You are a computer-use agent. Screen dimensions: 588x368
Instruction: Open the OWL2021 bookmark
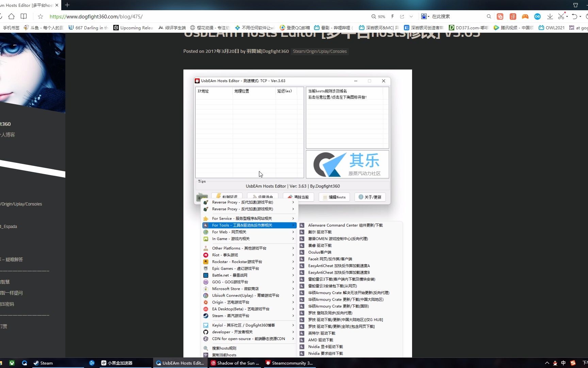(552, 28)
